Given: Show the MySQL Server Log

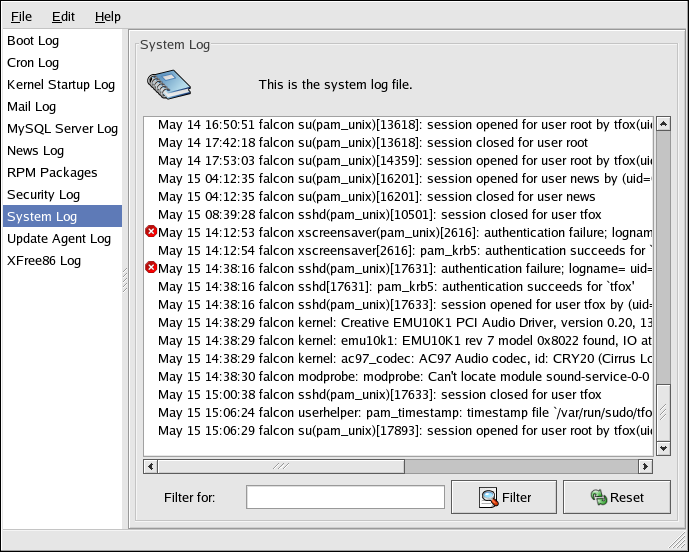Looking at the screenshot, I should pyautogui.click(x=62, y=129).
